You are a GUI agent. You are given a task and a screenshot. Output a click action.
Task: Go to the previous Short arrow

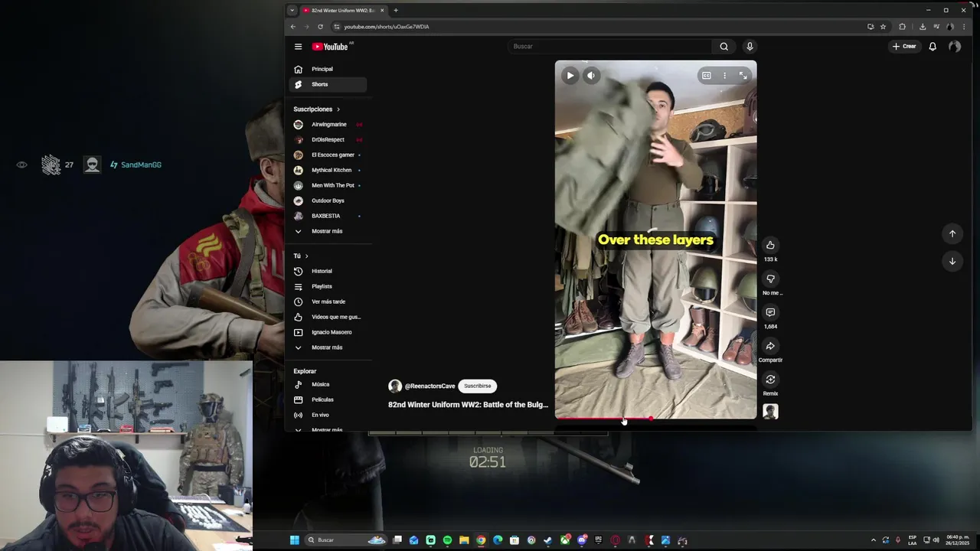point(952,233)
